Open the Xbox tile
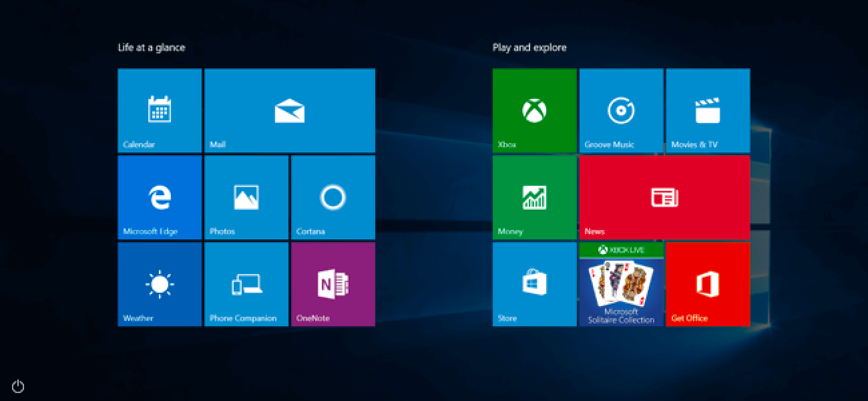This screenshot has height=401, width=868. pos(534,110)
